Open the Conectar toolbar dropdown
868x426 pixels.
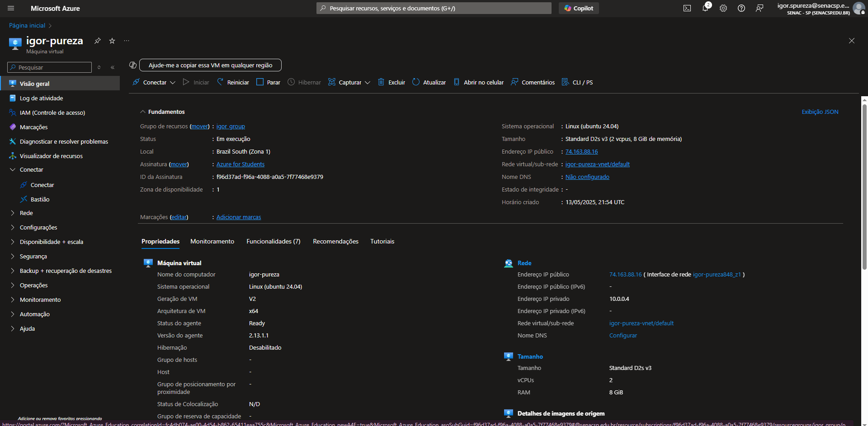coord(154,82)
